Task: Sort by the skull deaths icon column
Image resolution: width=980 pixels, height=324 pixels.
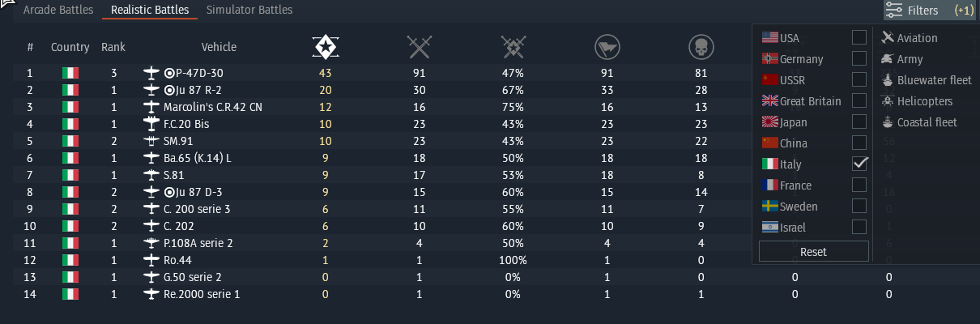Action: [701, 48]
